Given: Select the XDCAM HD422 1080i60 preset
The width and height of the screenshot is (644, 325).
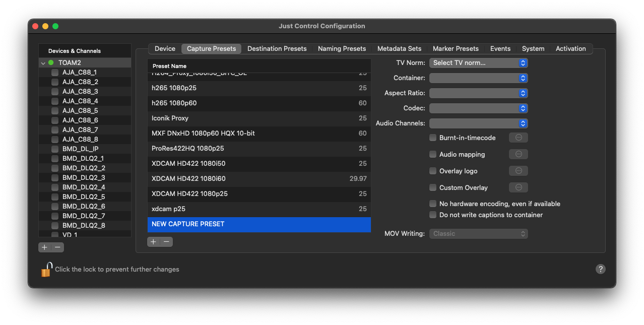Looking at the screenshot, I should click(259, 179).
